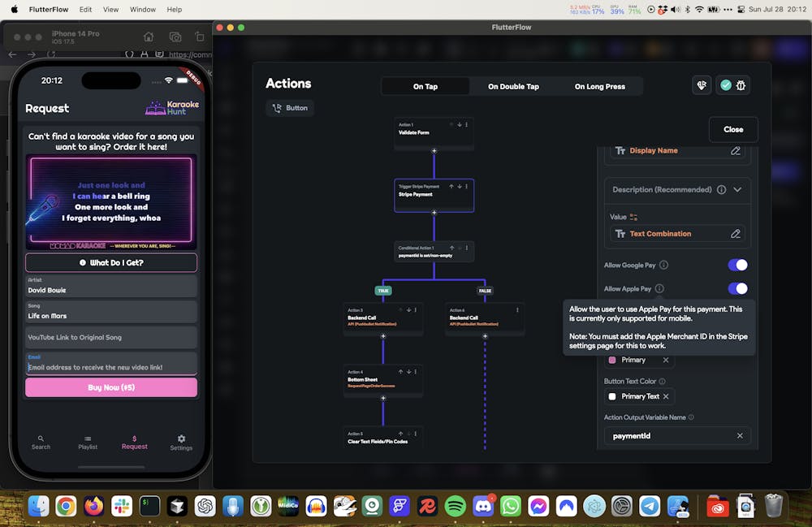
Task: Add action below the FALSE Backend Call
Action: (x=485, y=336)
